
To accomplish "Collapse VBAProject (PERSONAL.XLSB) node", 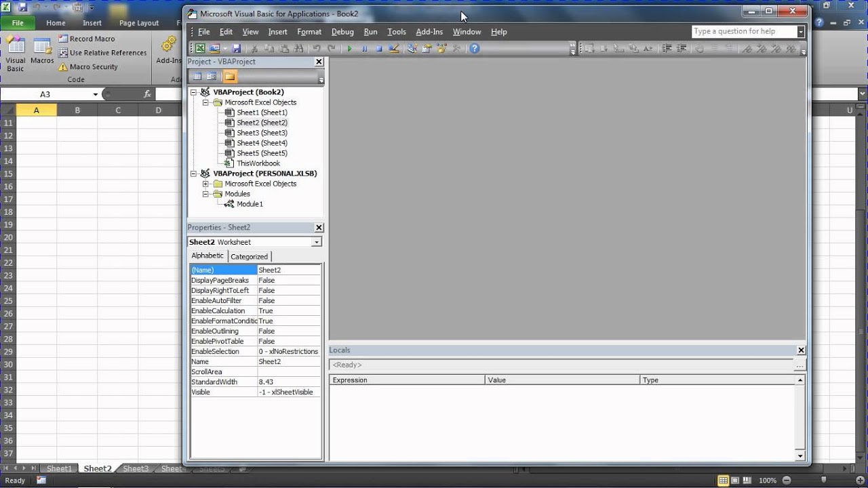I will click(x=195, y=174).
